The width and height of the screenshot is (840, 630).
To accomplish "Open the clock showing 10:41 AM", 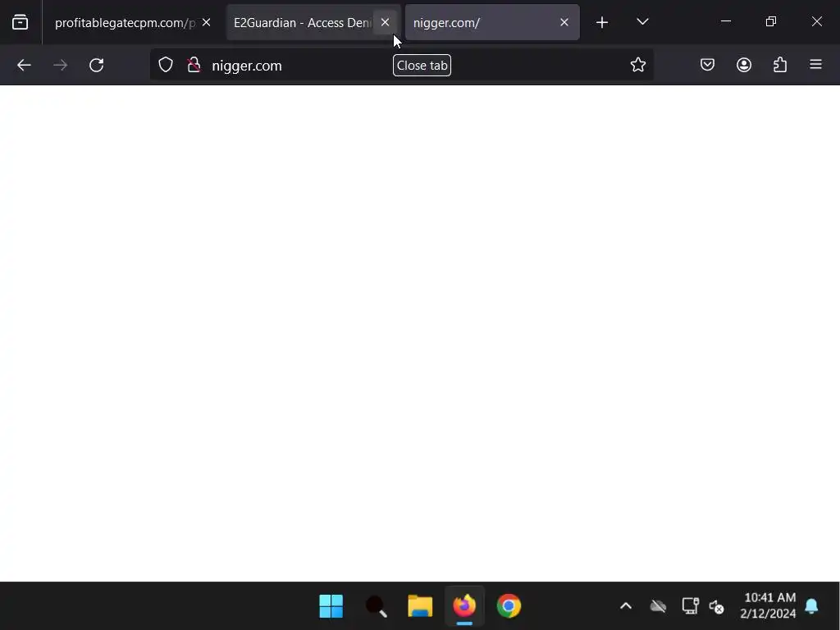I will (x=768, y=605).
